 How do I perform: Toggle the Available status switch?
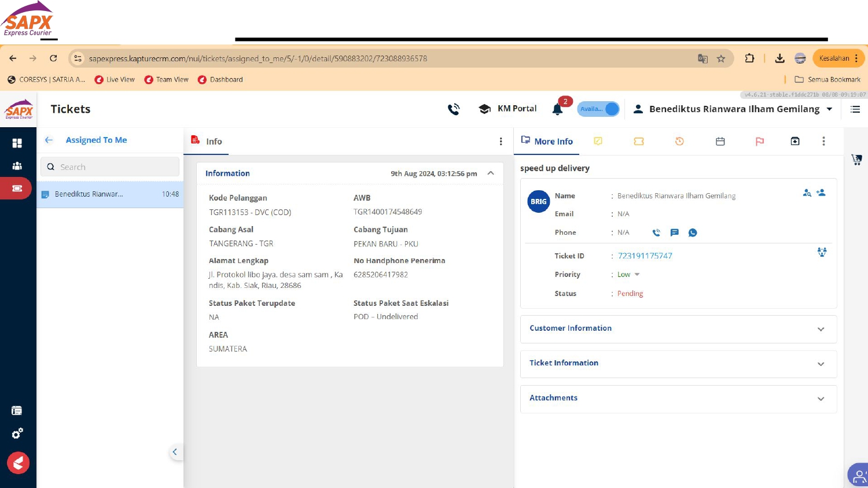tap(598, 109)
